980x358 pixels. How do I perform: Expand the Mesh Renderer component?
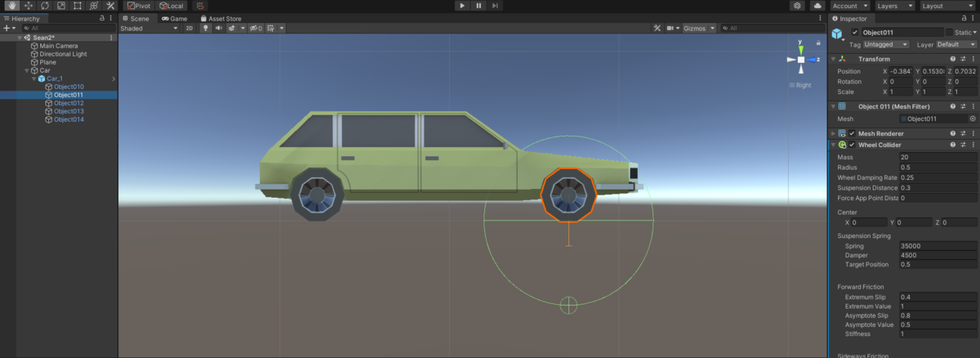pyautogui.click(x=833, y=132)
